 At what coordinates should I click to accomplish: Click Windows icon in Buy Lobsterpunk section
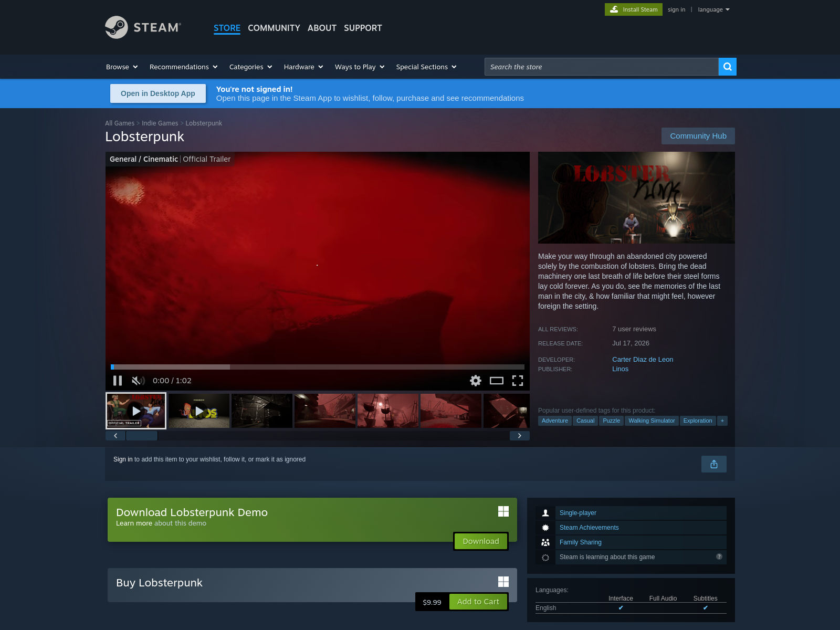click(x=503, y=582)
